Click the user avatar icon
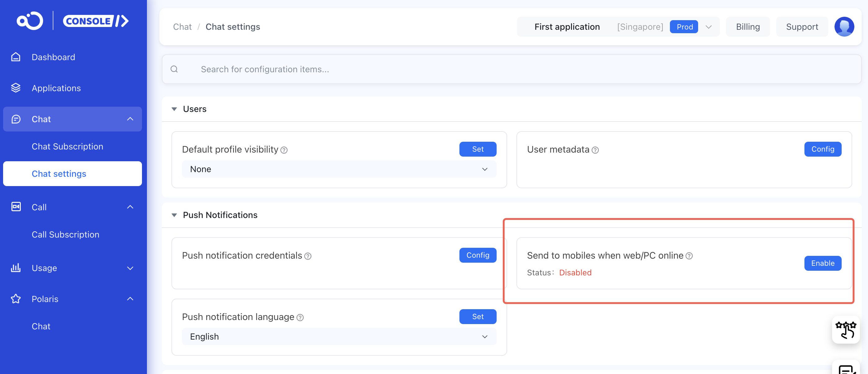The width and height of the screenshot is (868, 374). [x=844, y=27]
